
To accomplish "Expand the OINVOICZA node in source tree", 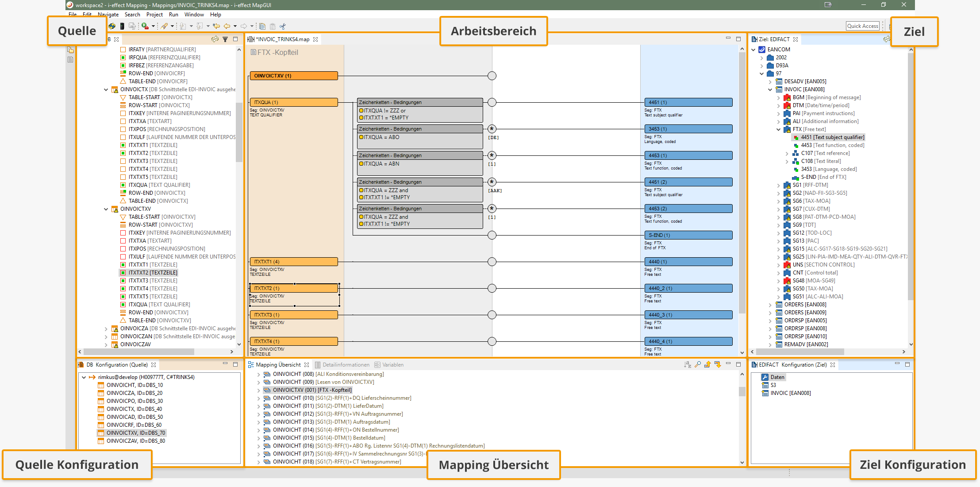I will [106, 329].
